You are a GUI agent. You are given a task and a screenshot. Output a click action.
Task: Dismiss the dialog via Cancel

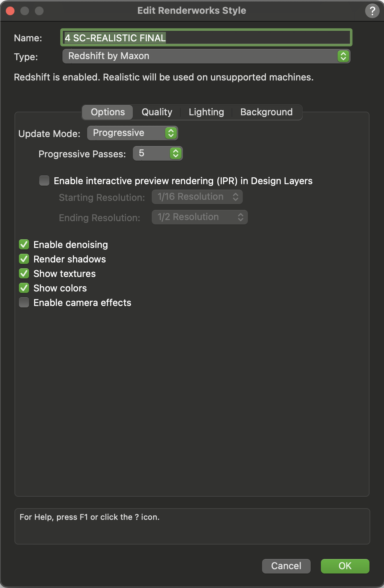(x=286, y=566)
